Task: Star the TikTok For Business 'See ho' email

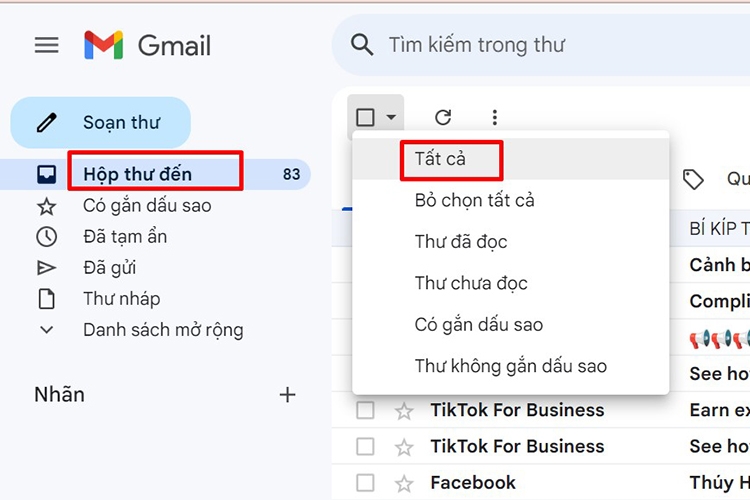Action: pyautogui.click(x=404, y=447)
